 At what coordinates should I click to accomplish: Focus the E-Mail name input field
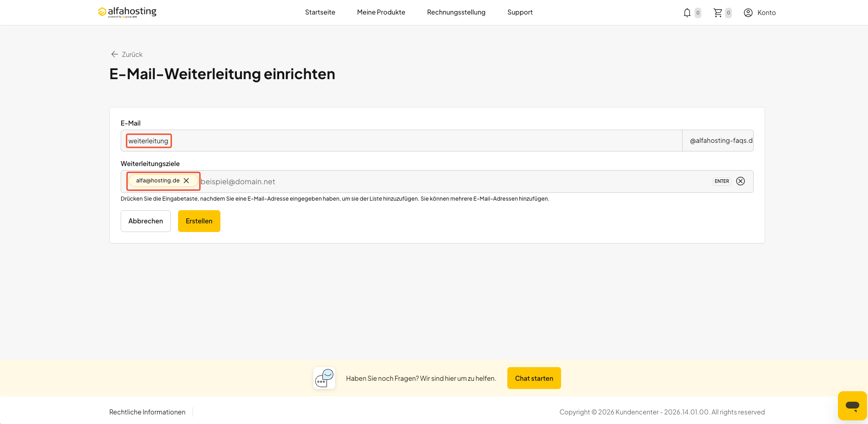pyautogui.click(x=402, y=141)
